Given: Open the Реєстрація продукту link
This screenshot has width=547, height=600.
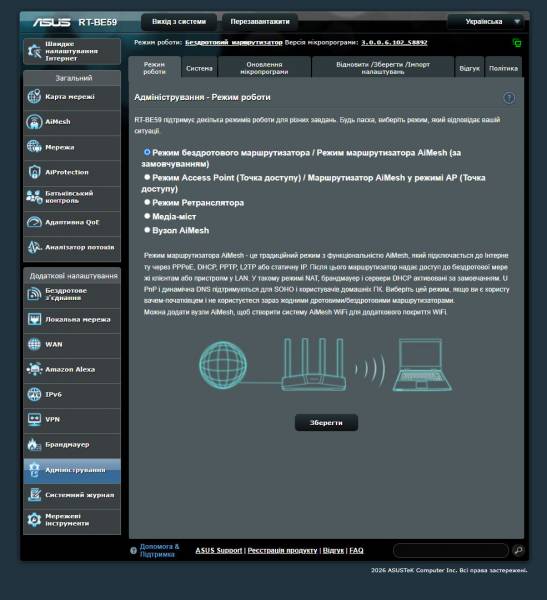Looking at the screenshot, I should coord(282,550).
